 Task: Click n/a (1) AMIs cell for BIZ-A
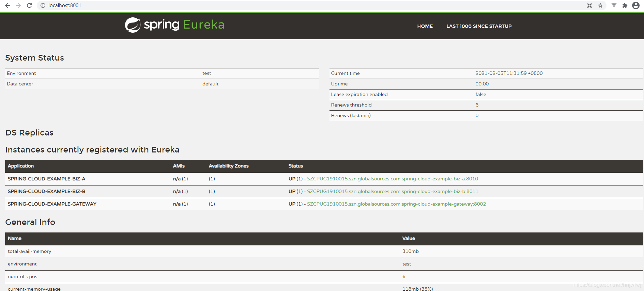click(x=180, y=179)
